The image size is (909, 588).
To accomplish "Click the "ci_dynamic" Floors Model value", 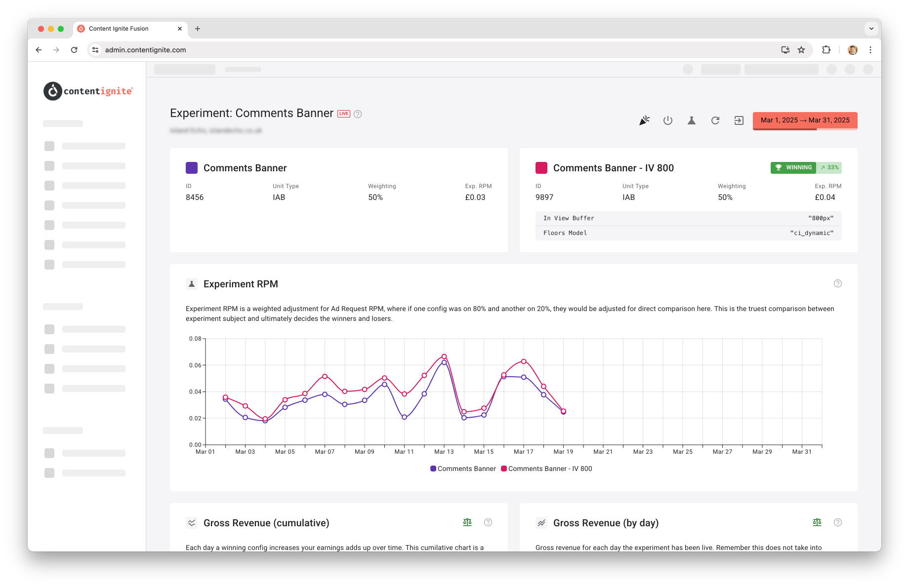I will point(812,233).
